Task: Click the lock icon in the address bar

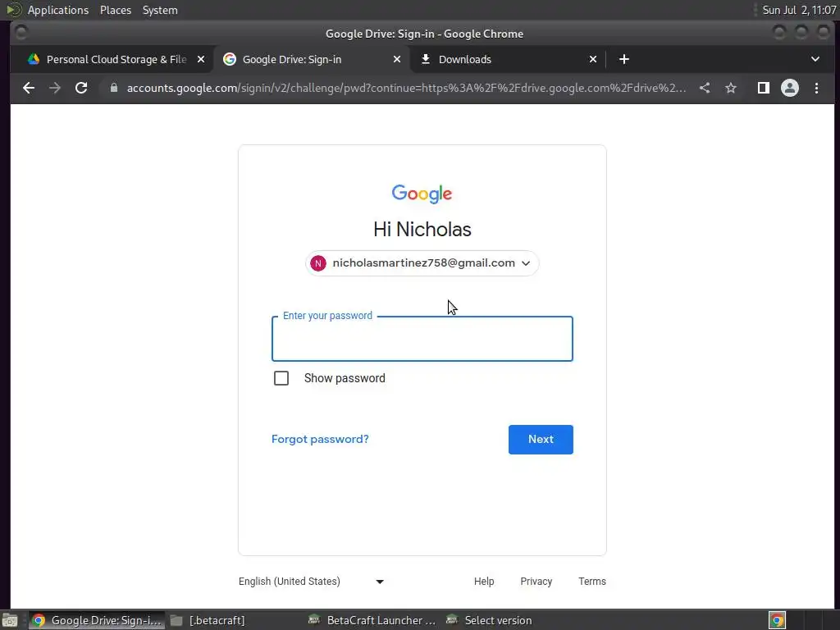Action: (x=113, y=88)
